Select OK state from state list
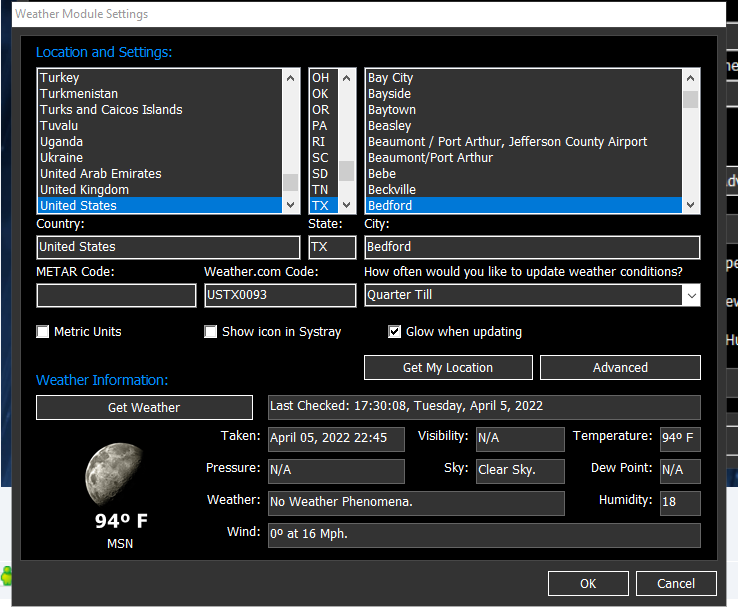This screenshot has height=610, width=738. (320, 94)
